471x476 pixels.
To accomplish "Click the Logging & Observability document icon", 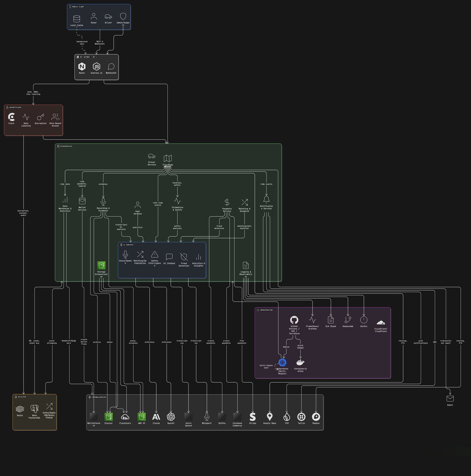I will (x=246, y=265).
